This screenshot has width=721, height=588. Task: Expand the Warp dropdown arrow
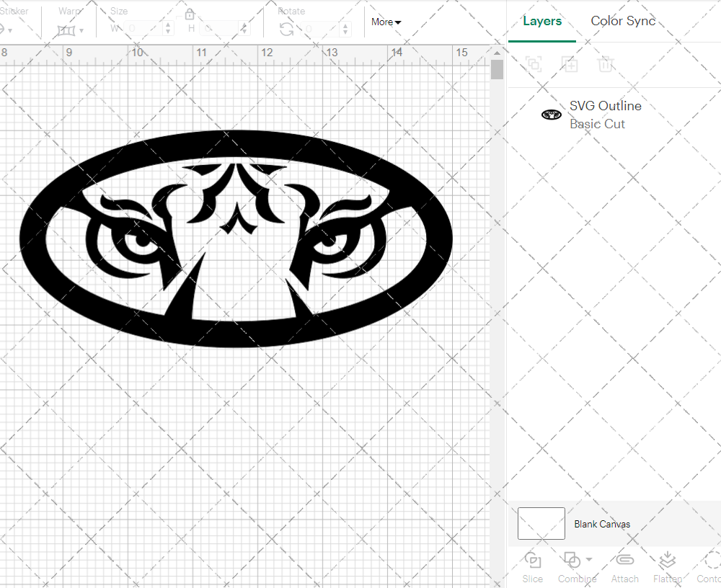(x=81, y=31)
